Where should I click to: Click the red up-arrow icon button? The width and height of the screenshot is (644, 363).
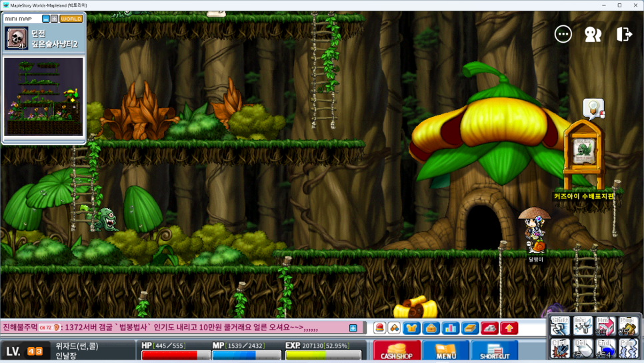(509, 328)
